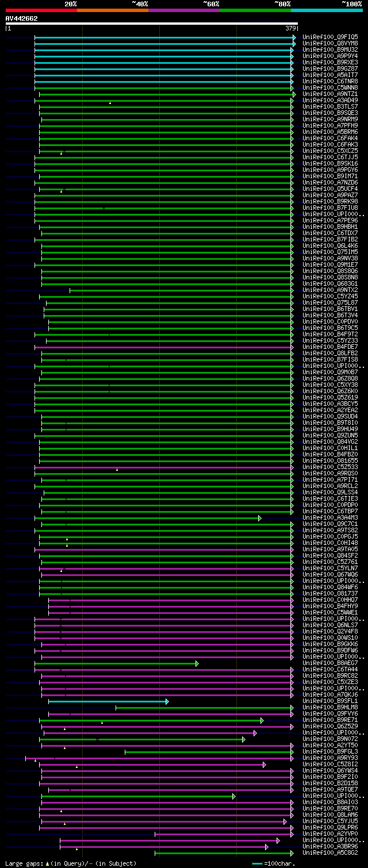Click the cyan =100char. scale legend
The height and width of the screenshot is (868, 368).
274,863
